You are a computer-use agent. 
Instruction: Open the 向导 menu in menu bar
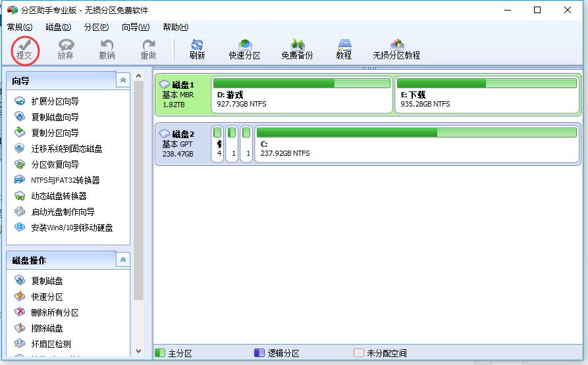tap(135, 27)
